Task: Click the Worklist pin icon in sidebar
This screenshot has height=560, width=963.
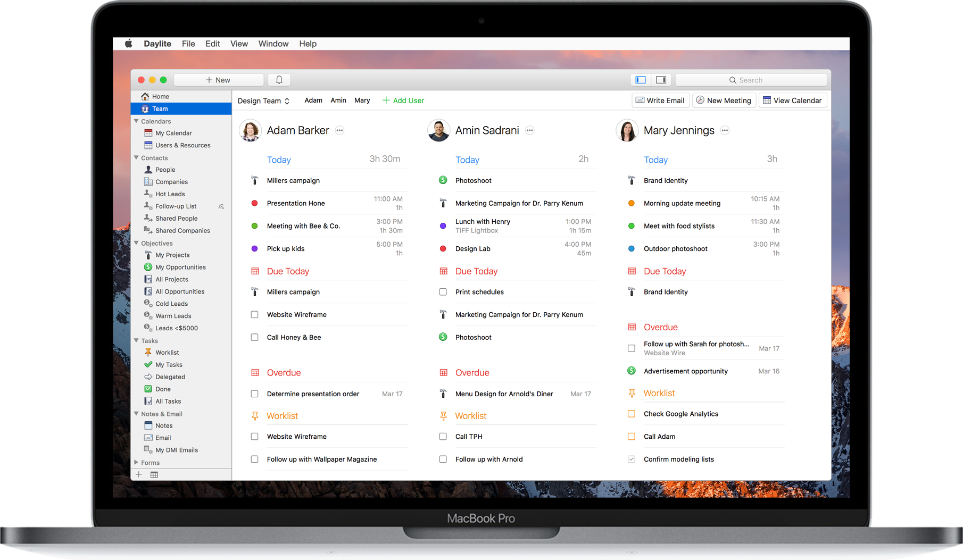Action: (148, 352)
